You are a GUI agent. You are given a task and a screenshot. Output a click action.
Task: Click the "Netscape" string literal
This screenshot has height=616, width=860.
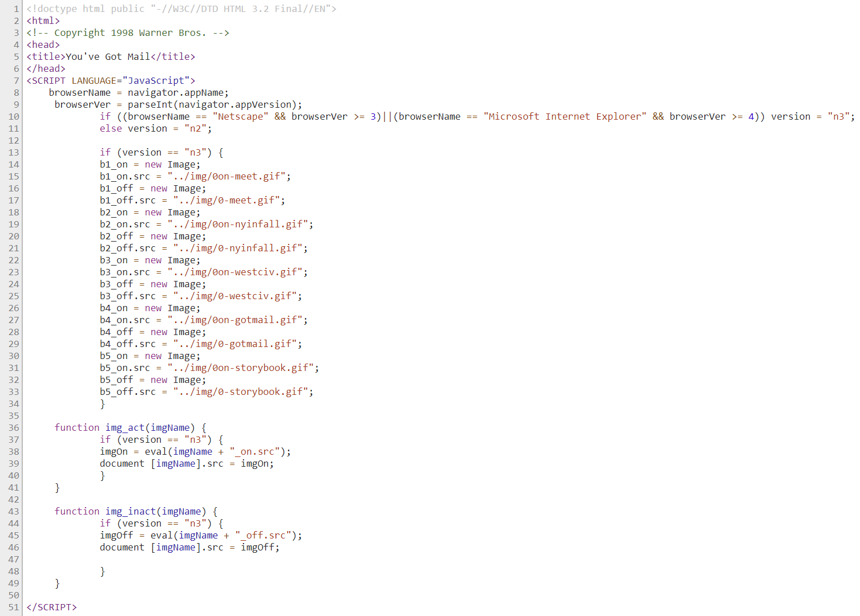[241, 116]
